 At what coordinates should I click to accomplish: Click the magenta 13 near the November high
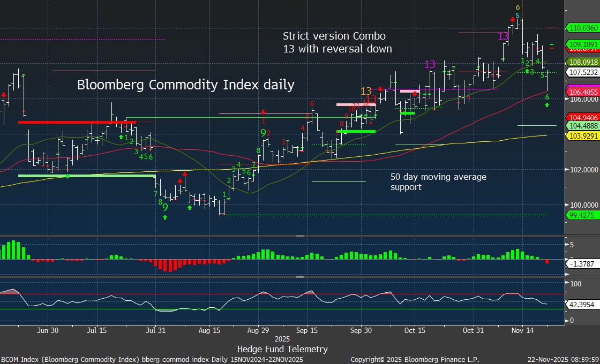tap(503, 36)
